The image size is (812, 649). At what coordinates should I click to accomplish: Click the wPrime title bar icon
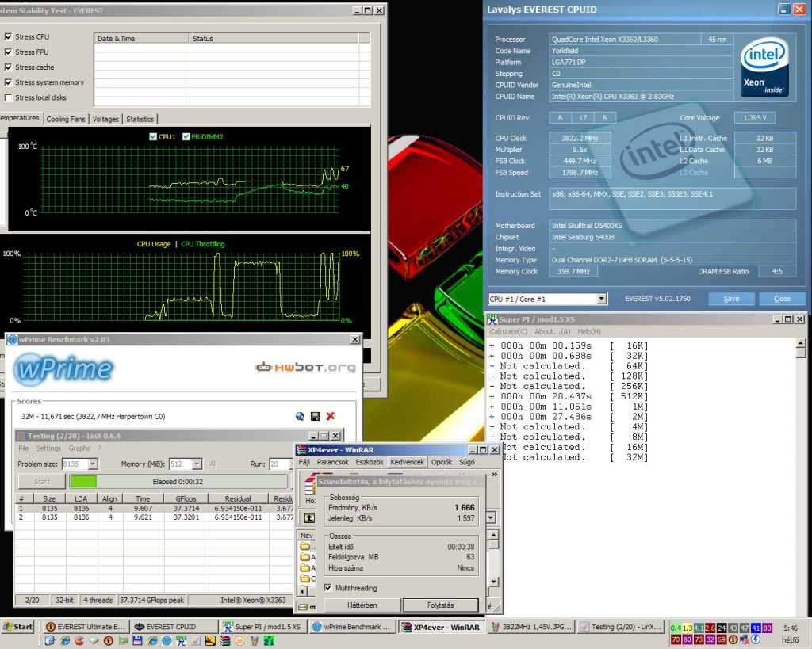13,339
